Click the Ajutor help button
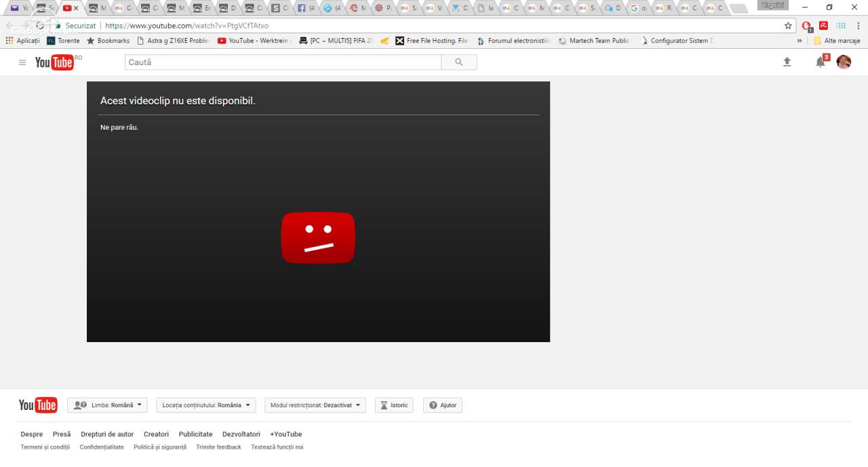The image size is (868, 467). pos(443,405)
